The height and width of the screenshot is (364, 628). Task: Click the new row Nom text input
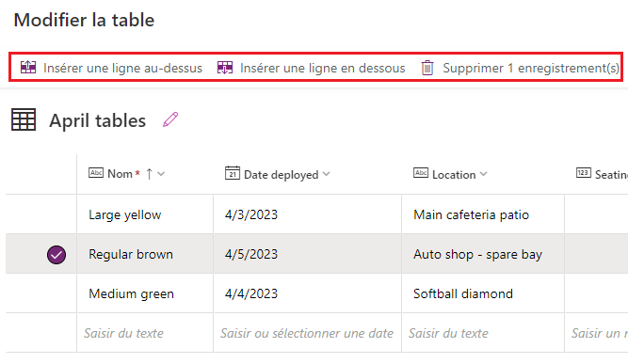[145, 333]
